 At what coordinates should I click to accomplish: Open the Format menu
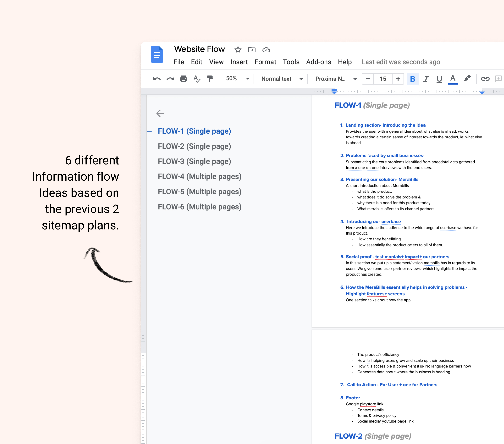(265, 62)
